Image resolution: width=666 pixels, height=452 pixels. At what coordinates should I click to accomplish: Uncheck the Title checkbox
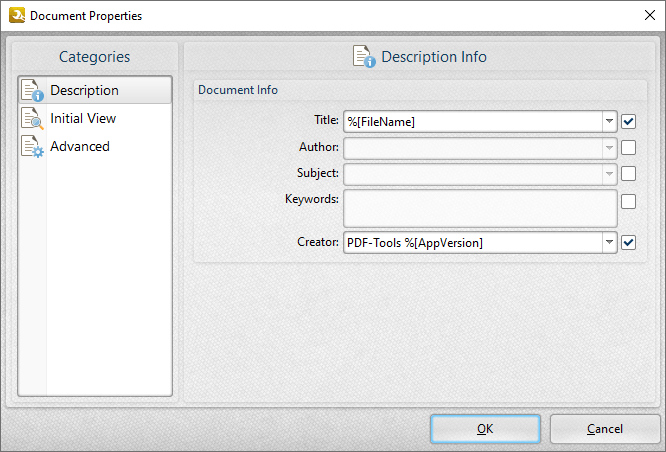tap(628, 121)
